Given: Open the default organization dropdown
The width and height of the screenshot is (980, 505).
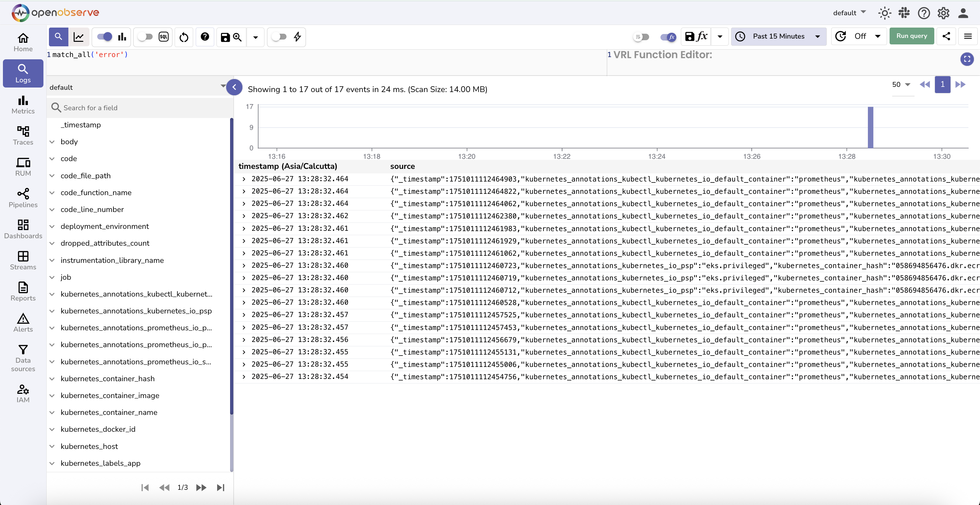Looking at the screenshot, I should [x=848, y=13].
